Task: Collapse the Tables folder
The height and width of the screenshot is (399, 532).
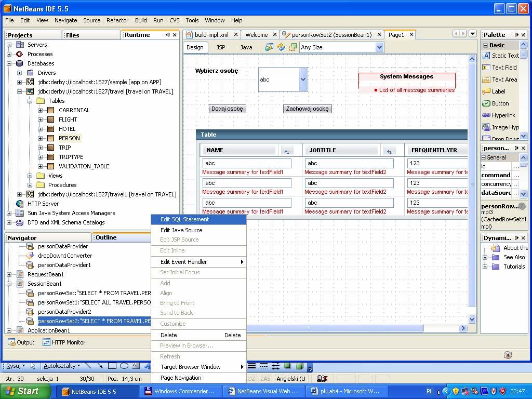Action: [30, 101]
